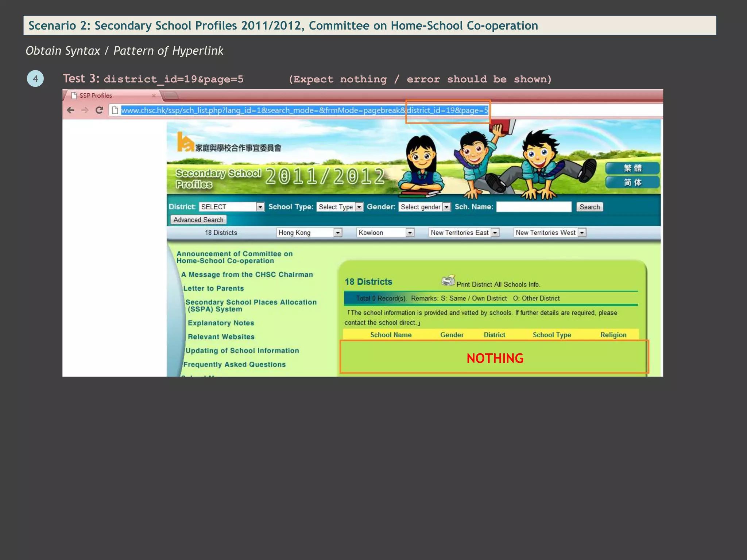Click the 18 Districts tab label
Viewport: 747px width, 560px height.
coord(221,233)
